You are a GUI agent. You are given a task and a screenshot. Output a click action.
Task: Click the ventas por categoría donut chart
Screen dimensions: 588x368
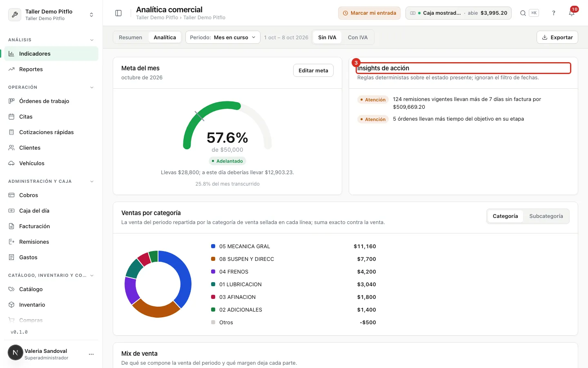pos(158,284)
